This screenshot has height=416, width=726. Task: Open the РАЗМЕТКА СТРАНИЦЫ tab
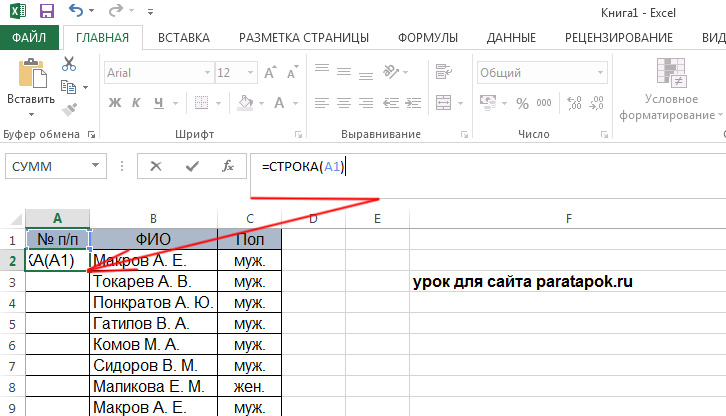click(304, 38)
